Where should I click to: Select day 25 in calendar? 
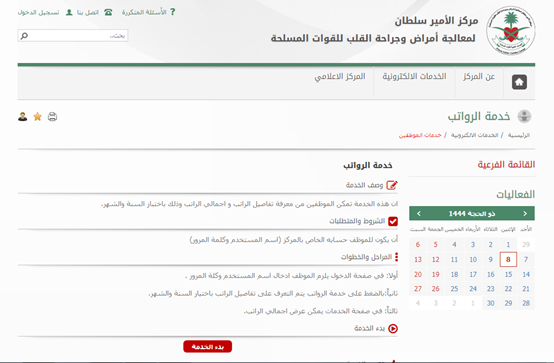tap(454, 289)
